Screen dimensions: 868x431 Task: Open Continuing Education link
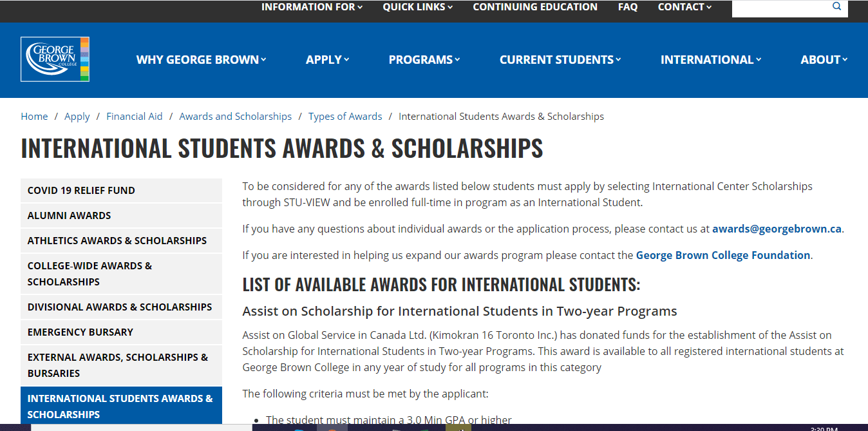(535, 7)
